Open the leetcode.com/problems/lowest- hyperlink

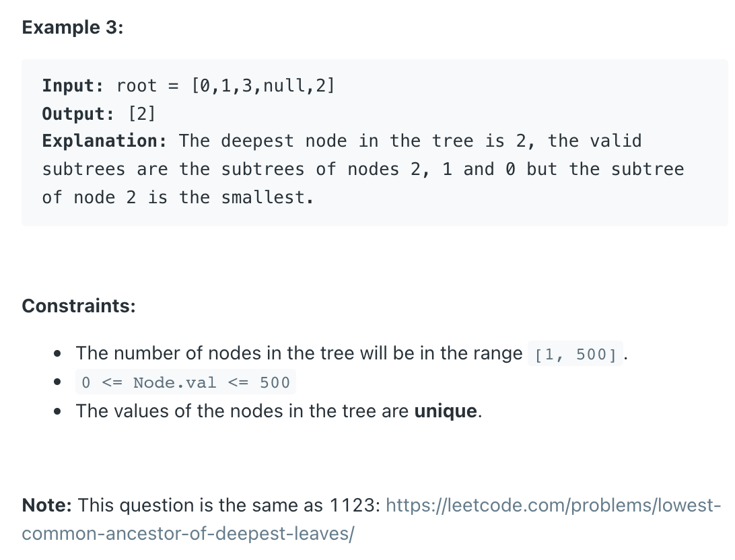(553, 505)
